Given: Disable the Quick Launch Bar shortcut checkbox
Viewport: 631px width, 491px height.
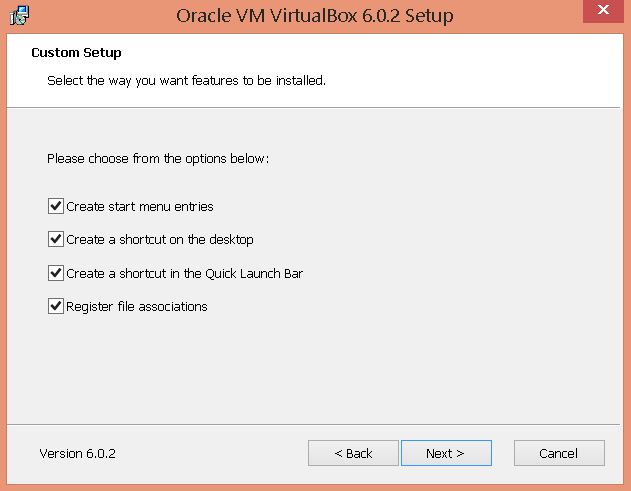Looking at the screenshot, I should 55,273.
